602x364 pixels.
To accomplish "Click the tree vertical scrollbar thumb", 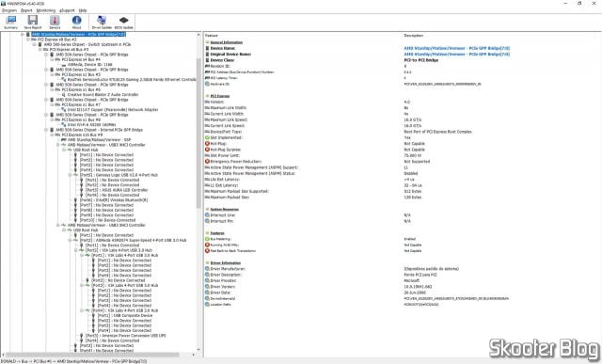I will point(198,133).
